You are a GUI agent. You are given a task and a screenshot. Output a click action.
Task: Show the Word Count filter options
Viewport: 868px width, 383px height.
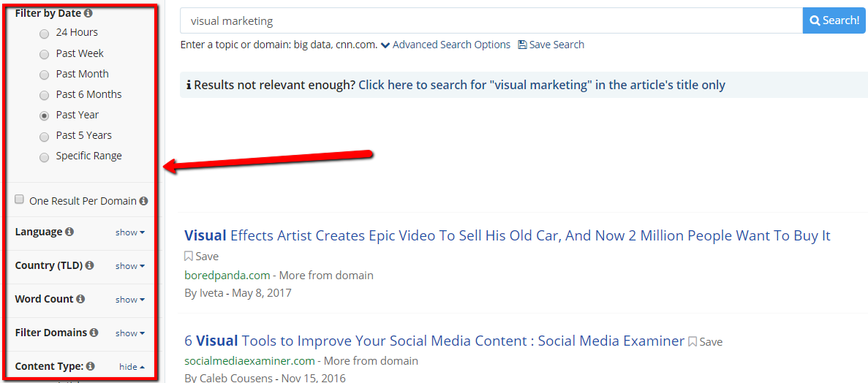pyautogui.click(x=129, y=300)
